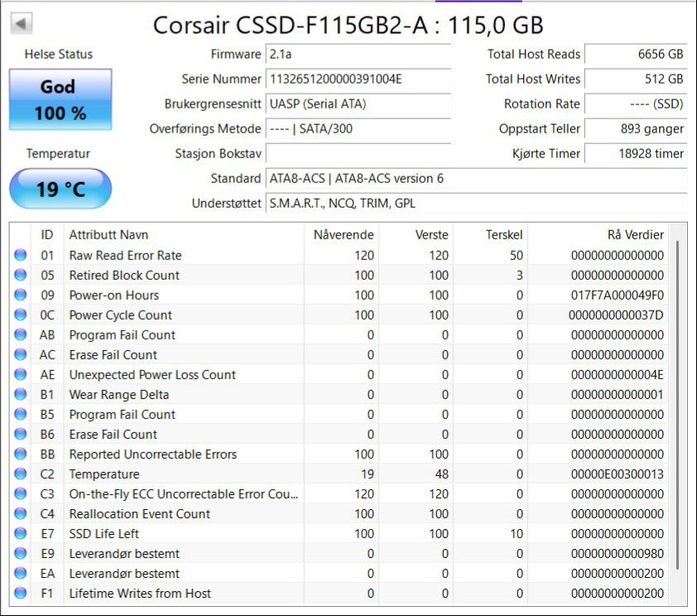Click the Attributt Navn column header
The width and height of the screenshot is (697, 616).
point(108,235)
